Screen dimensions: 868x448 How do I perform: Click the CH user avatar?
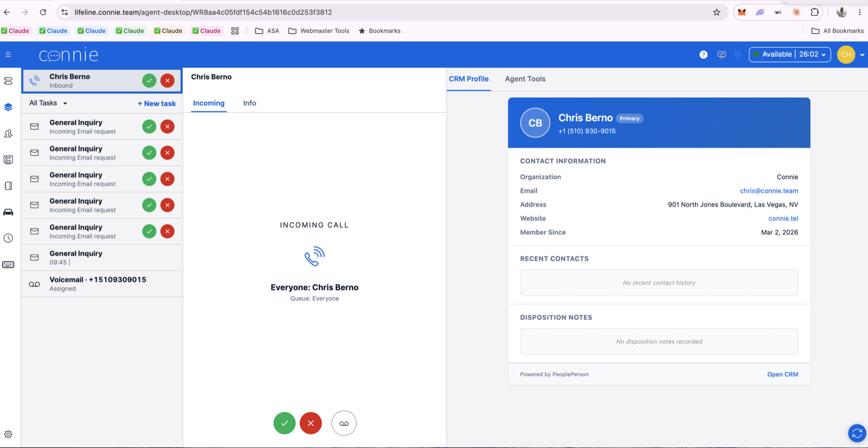846,54
